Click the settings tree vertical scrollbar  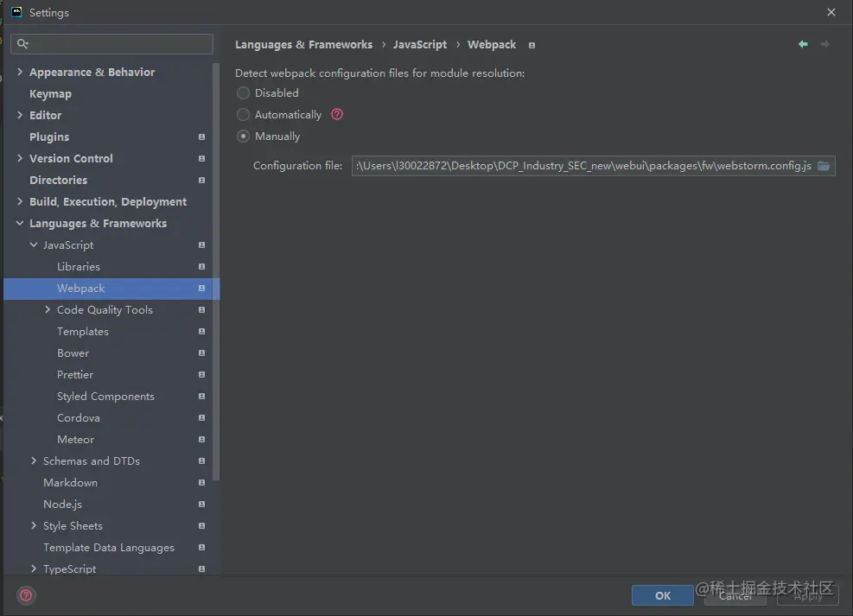coord(216,272)
